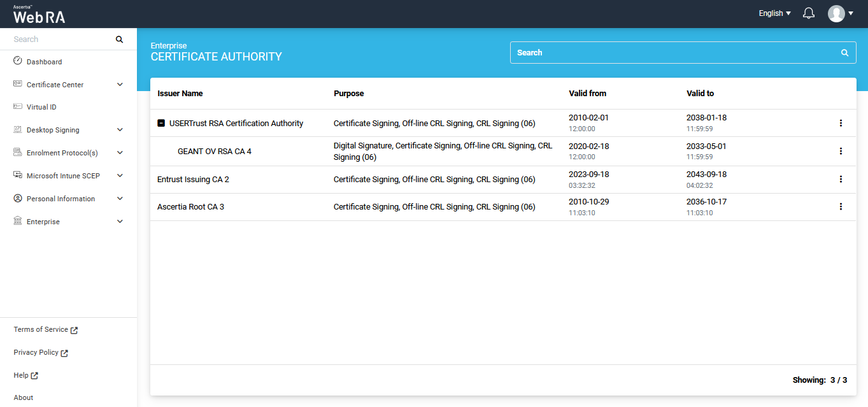Go to the Dashboard page
Viewport: 868px width, 407px height.
pos(44,62)
